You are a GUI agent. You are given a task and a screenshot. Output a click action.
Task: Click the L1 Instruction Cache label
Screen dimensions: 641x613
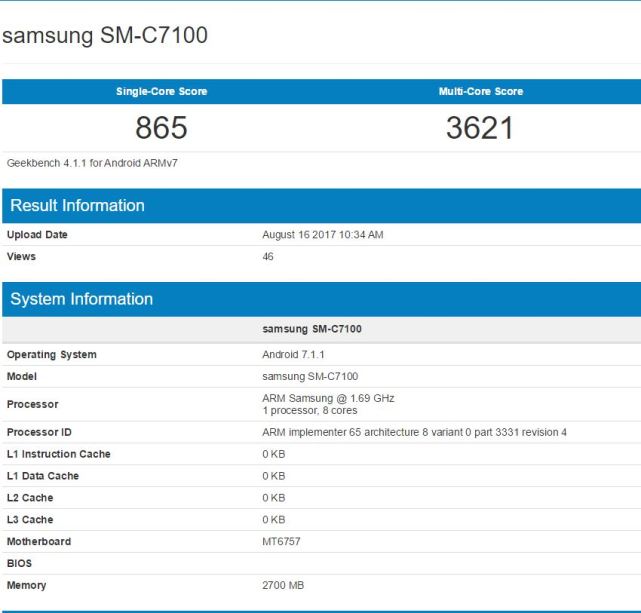pos(59,454)
